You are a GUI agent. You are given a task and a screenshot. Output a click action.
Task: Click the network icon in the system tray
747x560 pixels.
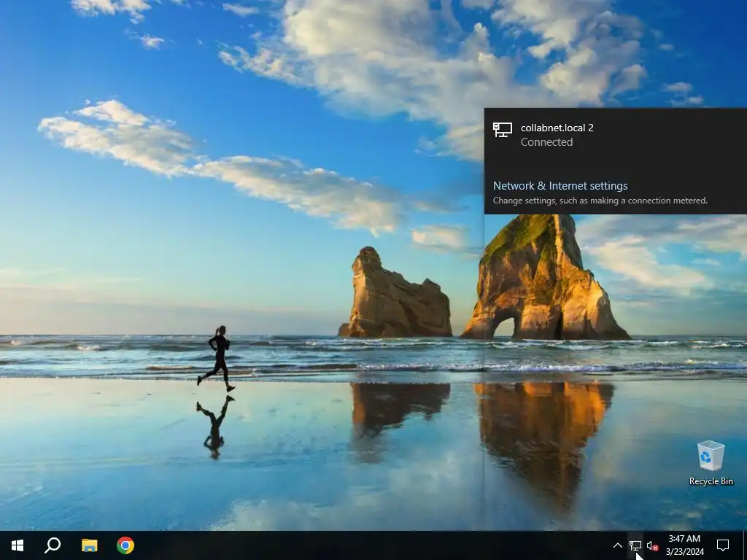pyautogui.click(x=635, y=545)
